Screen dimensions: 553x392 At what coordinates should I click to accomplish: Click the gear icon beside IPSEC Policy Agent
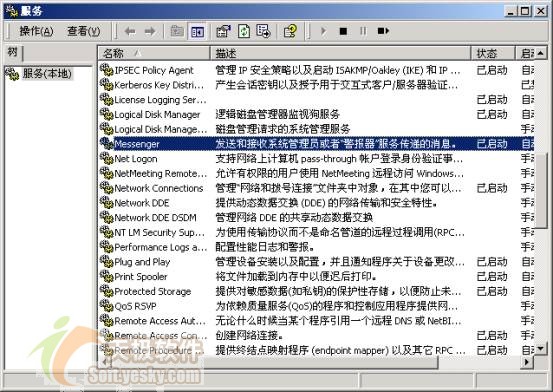(106, 70)
